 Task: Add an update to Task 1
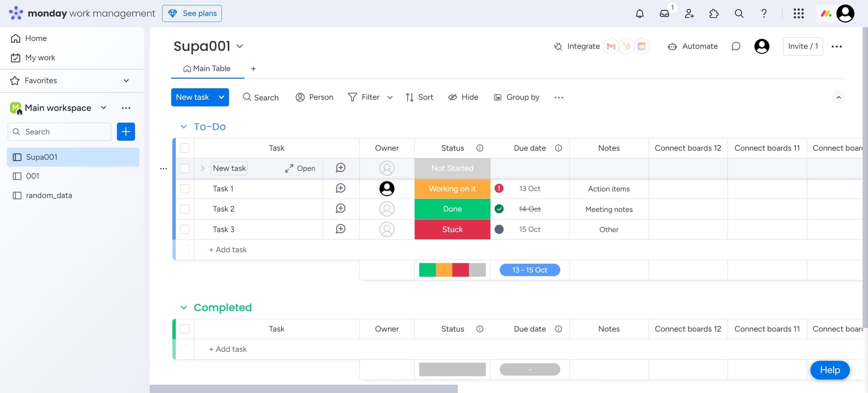tap(340, 188)
